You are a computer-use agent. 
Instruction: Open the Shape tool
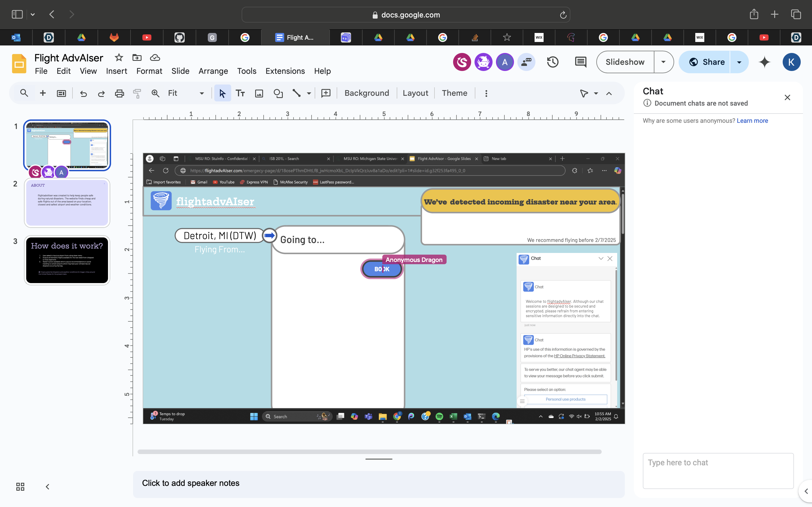point(278,93)
